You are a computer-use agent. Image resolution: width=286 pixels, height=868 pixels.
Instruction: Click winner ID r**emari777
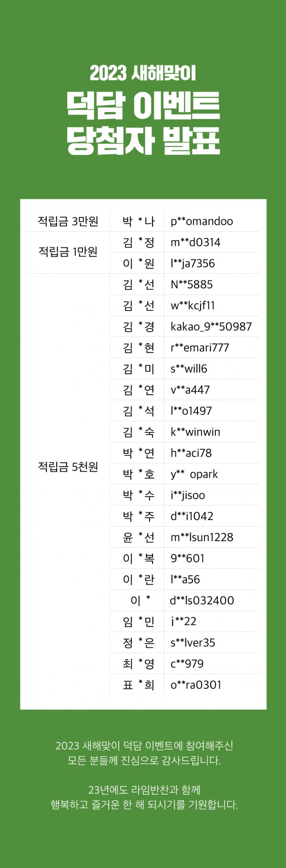click(200, 348)
